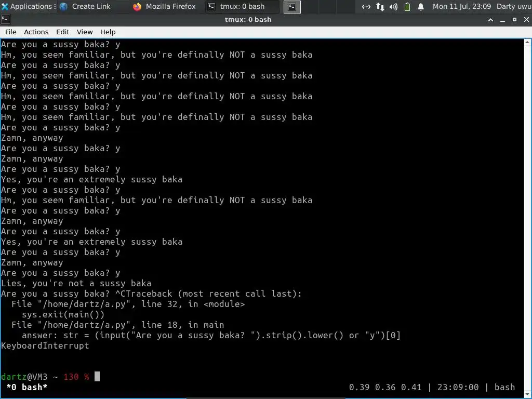The image size is (532, 399).
Task: Click the traceback line mentioning line 18, in main
Action: tap(118, 325)
